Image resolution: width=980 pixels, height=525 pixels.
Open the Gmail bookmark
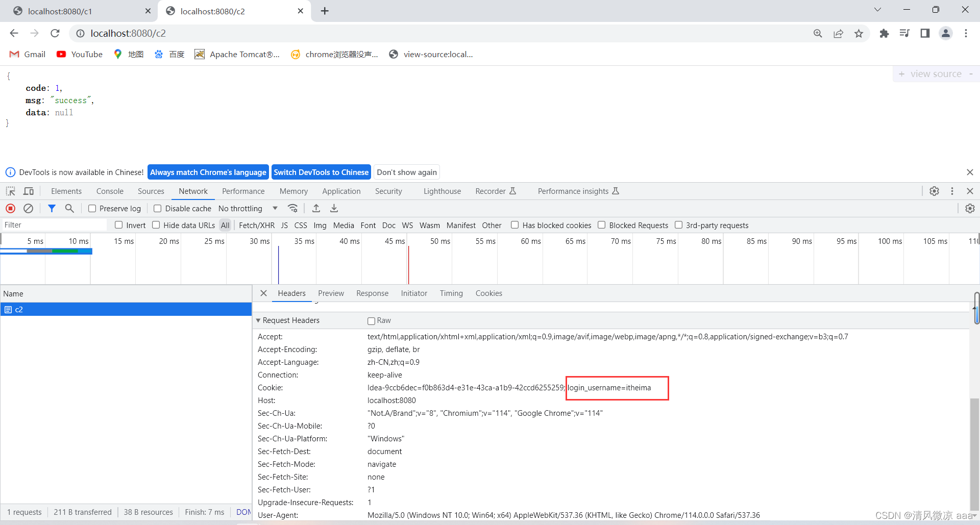coord(28,54)
